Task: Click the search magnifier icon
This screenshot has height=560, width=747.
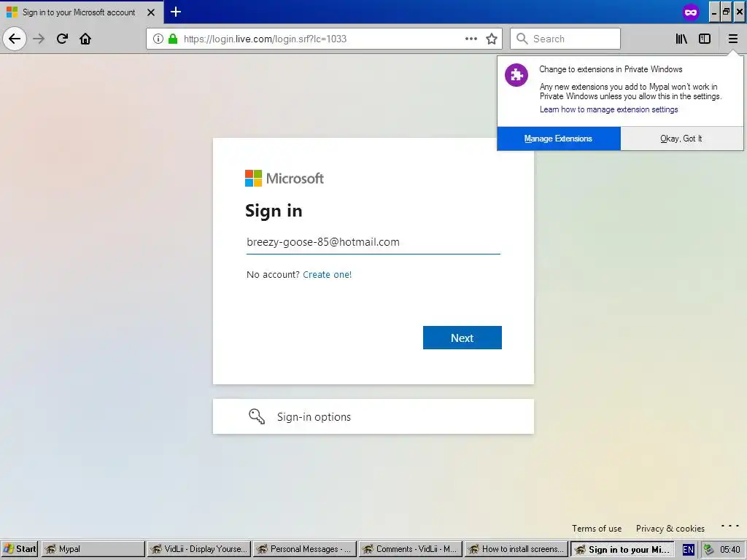Action: tap(522, 39)
